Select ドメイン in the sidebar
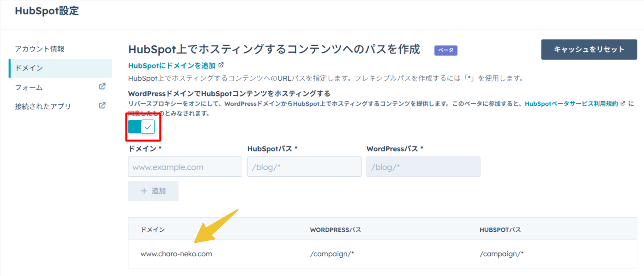This screenshot has height=276, width=644. tap(60, 68)
